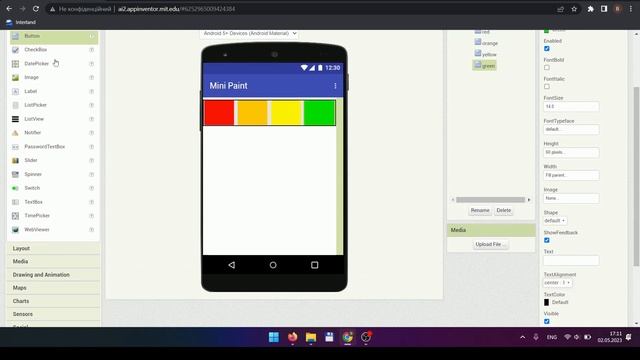Click the Rename button
Viewport: 640px width, 360px height.
[x=480, y=210]
